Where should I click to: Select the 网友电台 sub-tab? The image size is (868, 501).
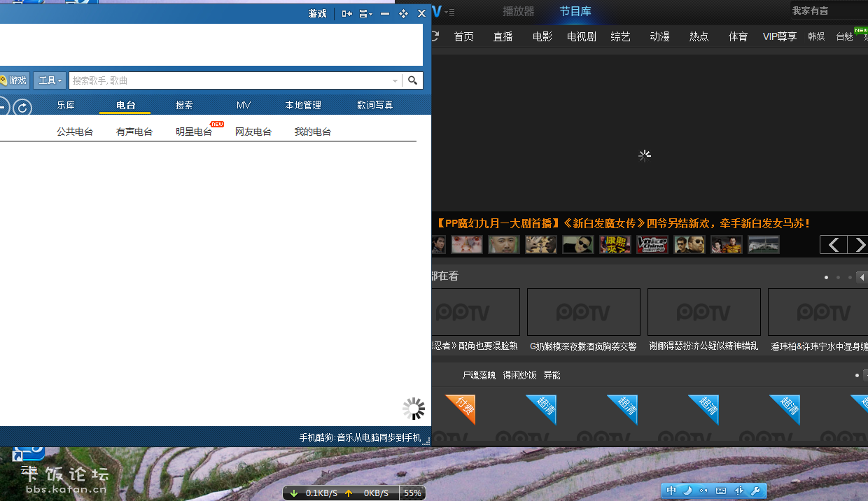(253, 132)
